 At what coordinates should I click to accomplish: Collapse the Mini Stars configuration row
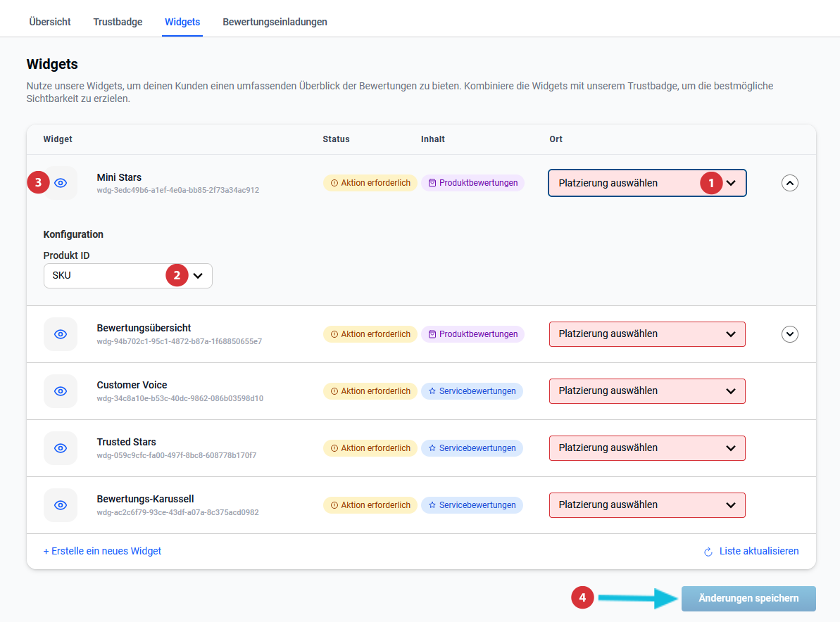point(790,183)
